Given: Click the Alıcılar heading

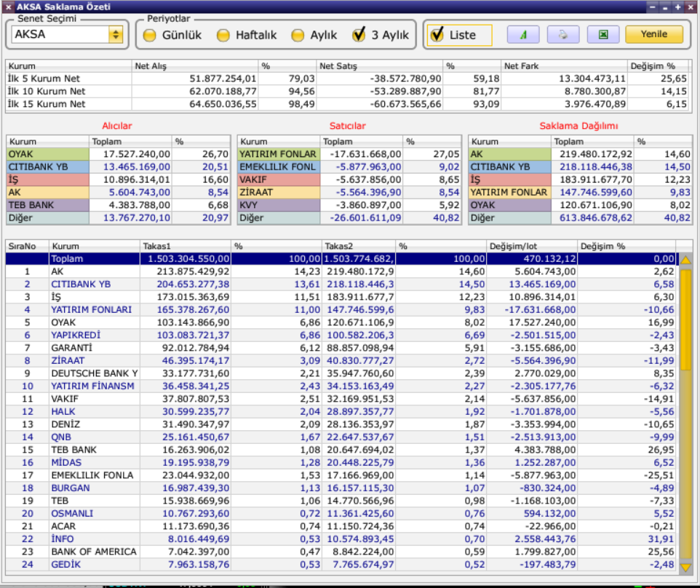Looking at the screenshot, I should coord(117,126).
